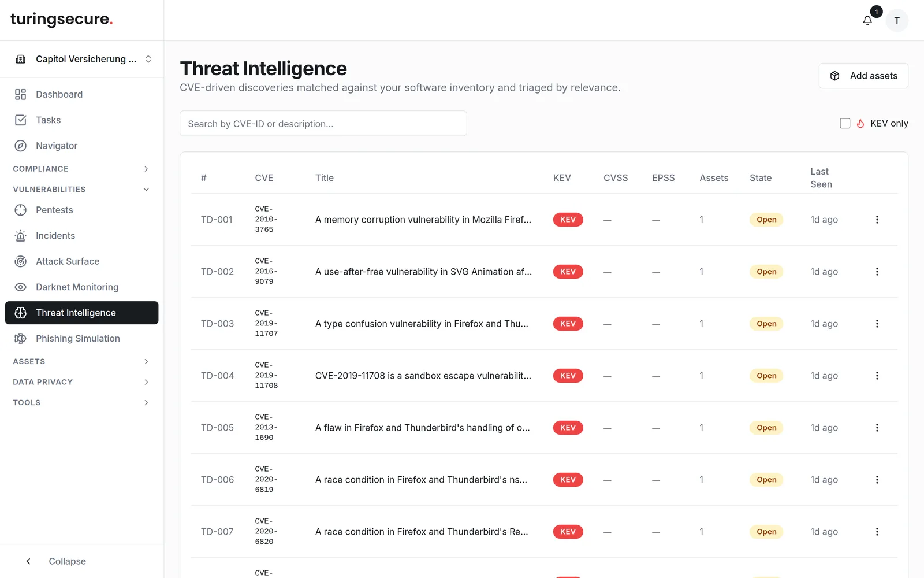Open row actions menu for TD-004
The height and width of the screenshot is (578, 924).
(877, 376)
